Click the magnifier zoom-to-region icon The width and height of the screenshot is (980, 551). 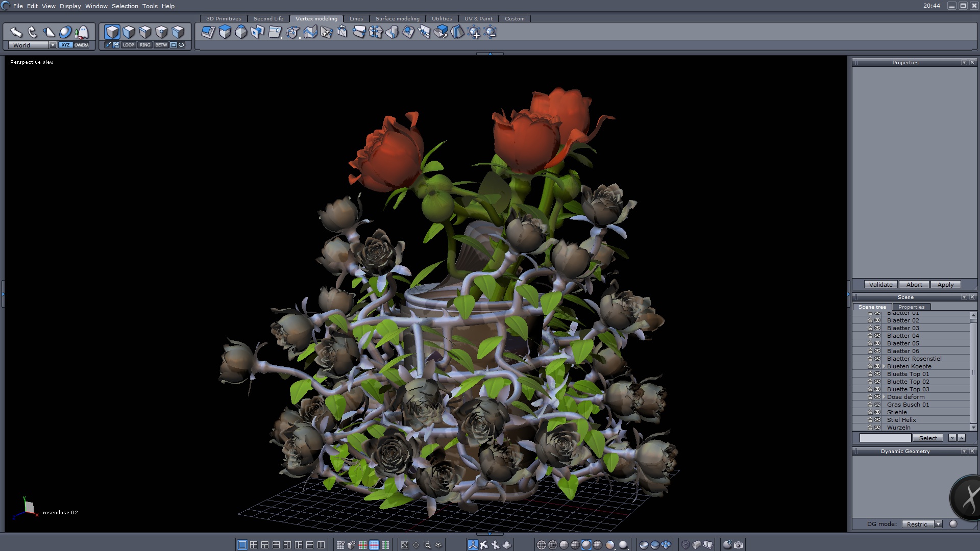427,545
